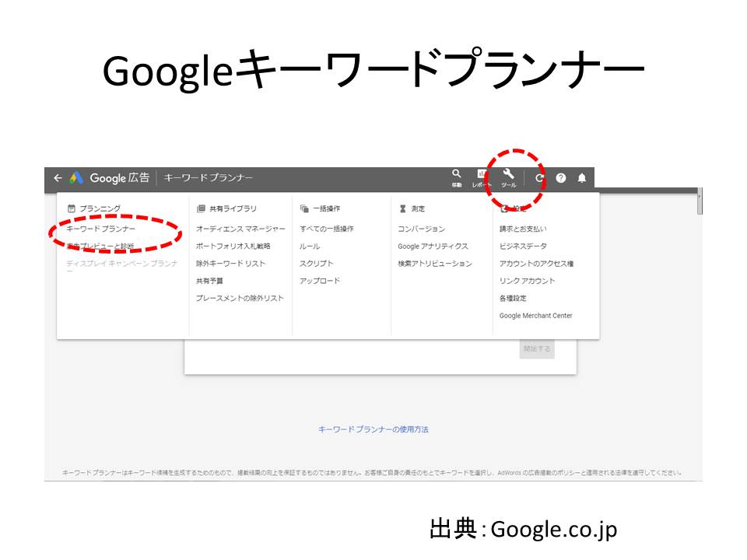Open リンク アカウント entry
Image resolution: width=747 pixels, height=560 pixels.
(528, 281)
